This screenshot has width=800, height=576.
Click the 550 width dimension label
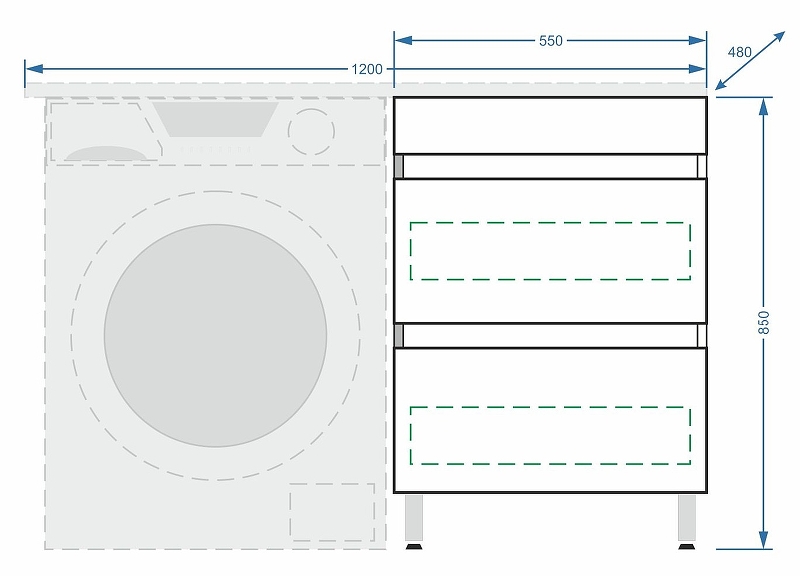click(550, 41)
